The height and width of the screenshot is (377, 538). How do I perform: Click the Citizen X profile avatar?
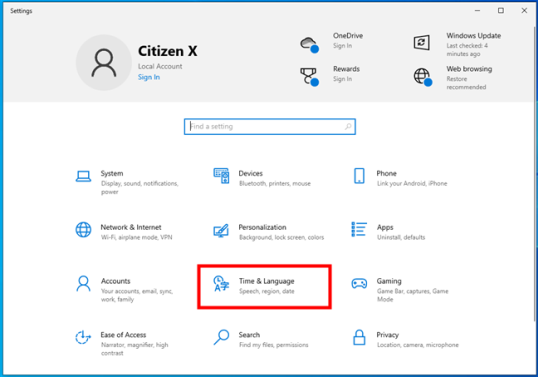pos(104,62)
